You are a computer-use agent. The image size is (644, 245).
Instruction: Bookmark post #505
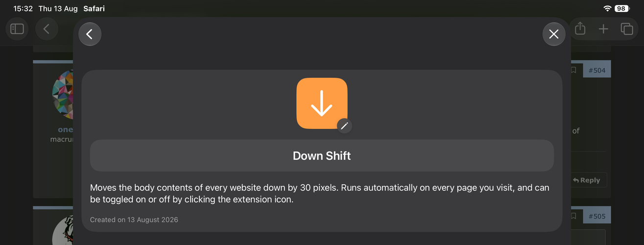point(573,216)
